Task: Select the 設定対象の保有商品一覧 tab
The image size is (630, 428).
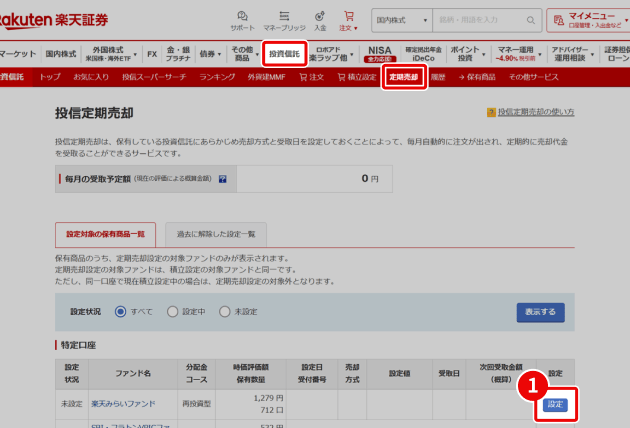Action: (105, 234)
